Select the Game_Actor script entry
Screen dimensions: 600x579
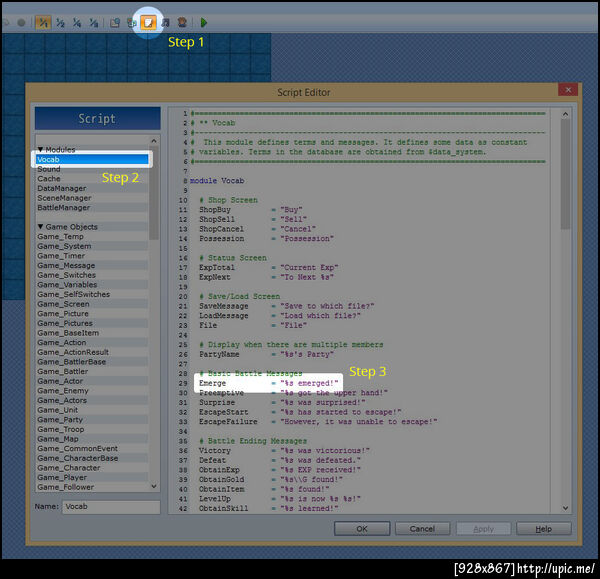tap(92, 381)
